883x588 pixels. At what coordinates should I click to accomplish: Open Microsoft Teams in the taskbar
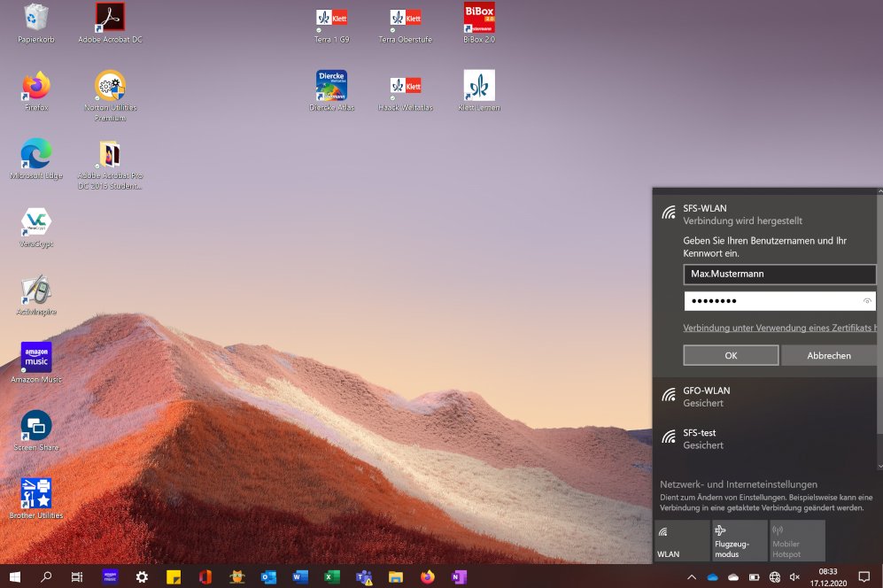click(x=363, y=577)
